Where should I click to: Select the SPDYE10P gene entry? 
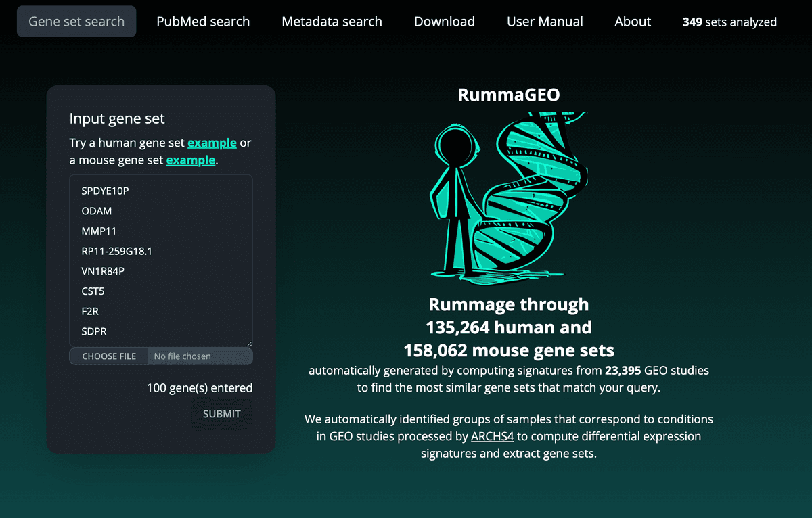click(105, 191)
